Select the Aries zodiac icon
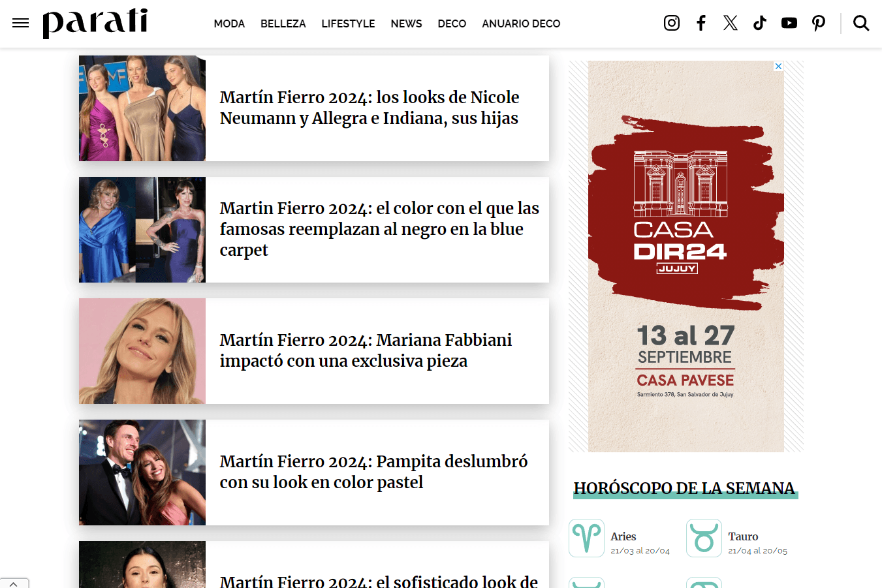 pos(586,538)
